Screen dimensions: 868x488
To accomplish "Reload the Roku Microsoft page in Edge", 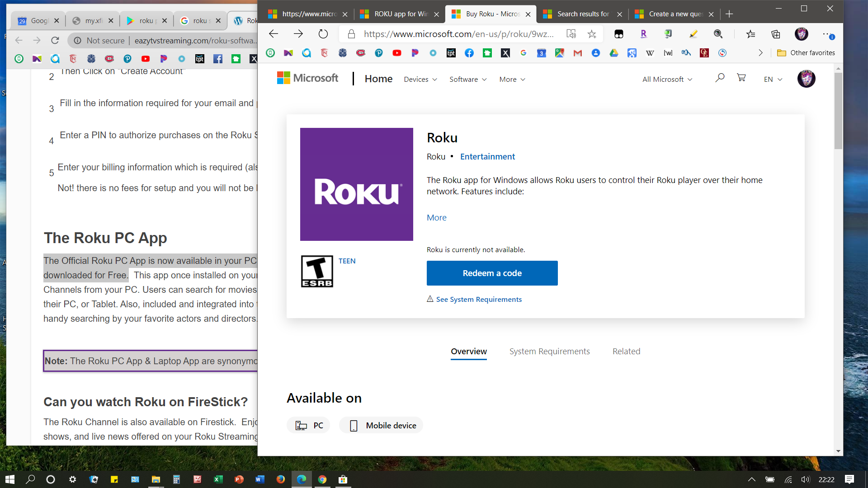I will tap(323, 34).
